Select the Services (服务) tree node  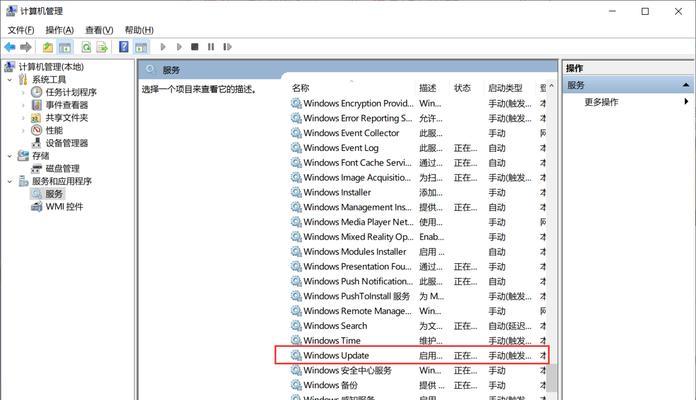point(54,194)
